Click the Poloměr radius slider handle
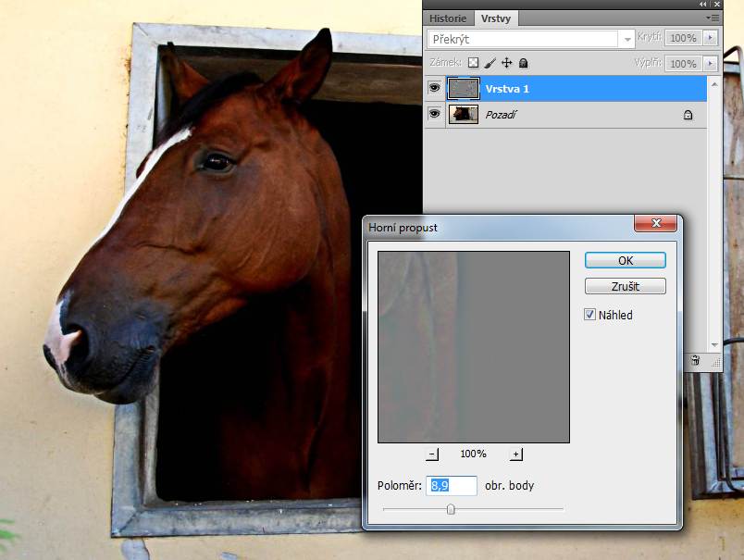This screenshot has height=560, width=744. tap(451, 508)
